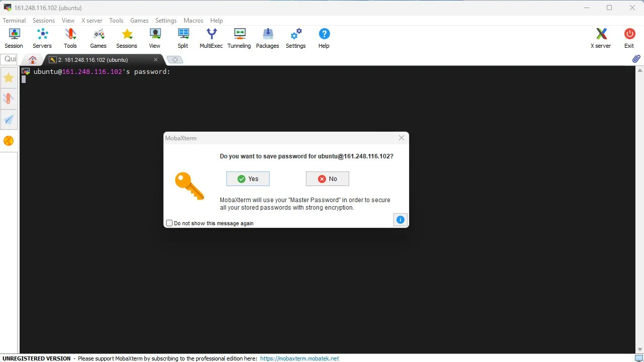Image resolution: width=644 pixels, height=362 pixels.
Task: Click the View toolbar icon
Action: pyautogui.click(x=155, y=38)
